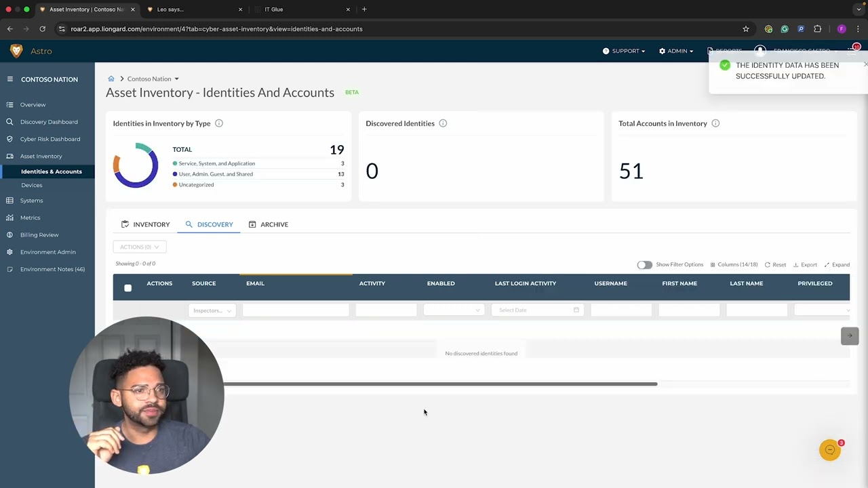
Task: Click the Select Date filter field
Action: point(536,310)
